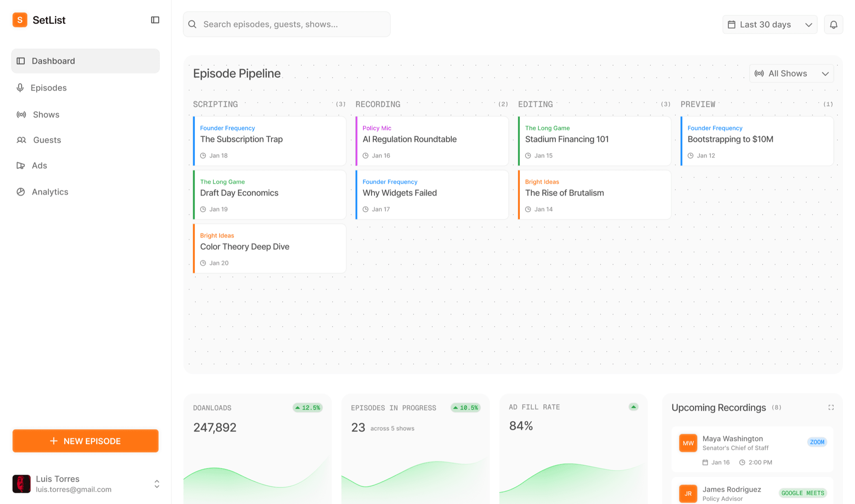This screenshot has width=855, height=504.
Task: Click Luis Torres profile picture
Action: coord(21,484)
